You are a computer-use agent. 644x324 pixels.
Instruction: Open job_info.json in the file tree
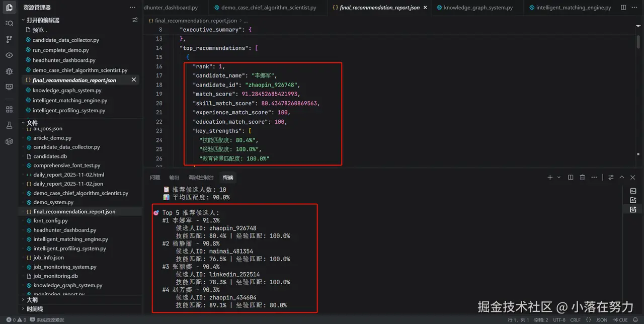(49, 258)
